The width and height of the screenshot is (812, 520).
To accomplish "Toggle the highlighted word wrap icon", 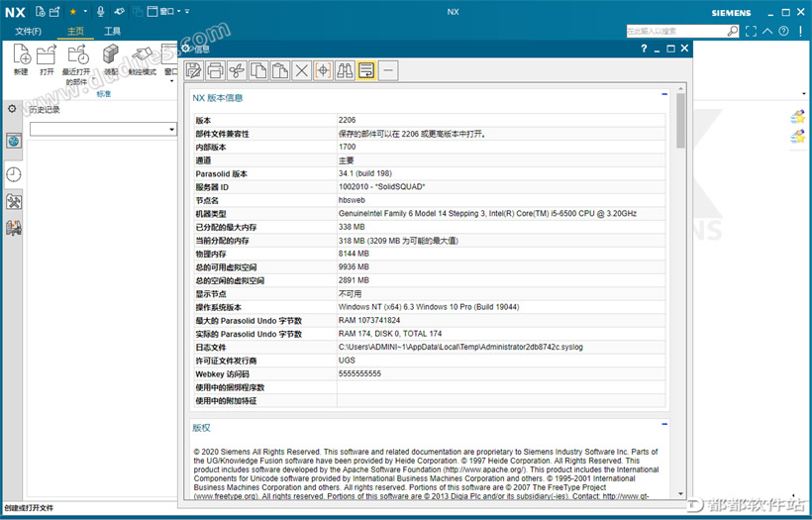I will click(x=366, y=70).
